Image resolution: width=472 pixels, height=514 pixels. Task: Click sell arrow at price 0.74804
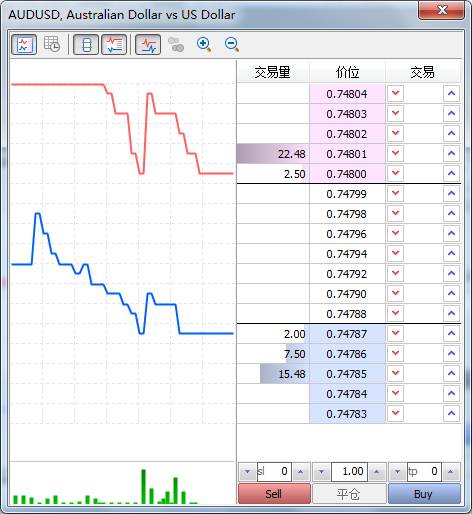click(x=395, y=94)
